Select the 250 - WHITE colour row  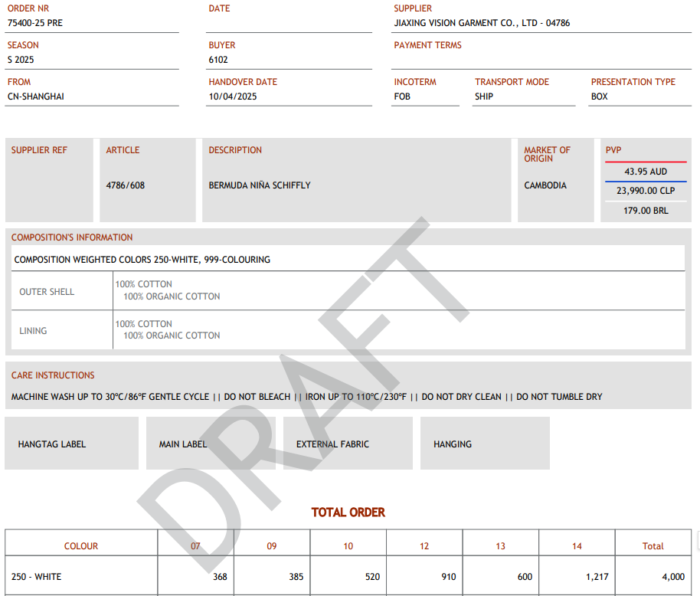37,577
